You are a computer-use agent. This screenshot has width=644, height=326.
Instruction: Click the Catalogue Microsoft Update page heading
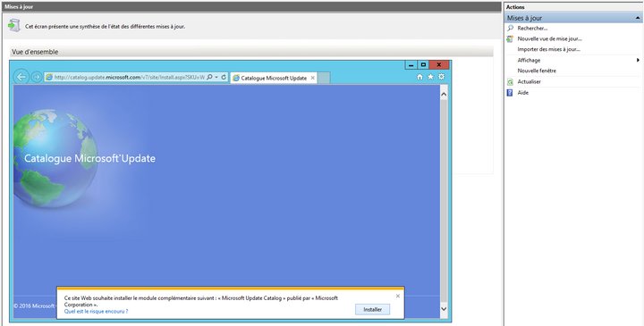tap(89, 158)
